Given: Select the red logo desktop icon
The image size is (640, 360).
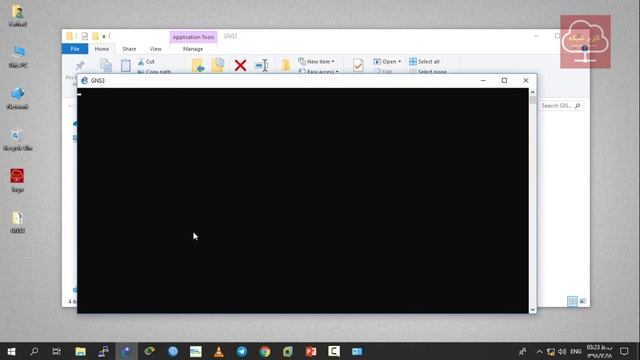Looking at the screenshot, I should 17,180.
